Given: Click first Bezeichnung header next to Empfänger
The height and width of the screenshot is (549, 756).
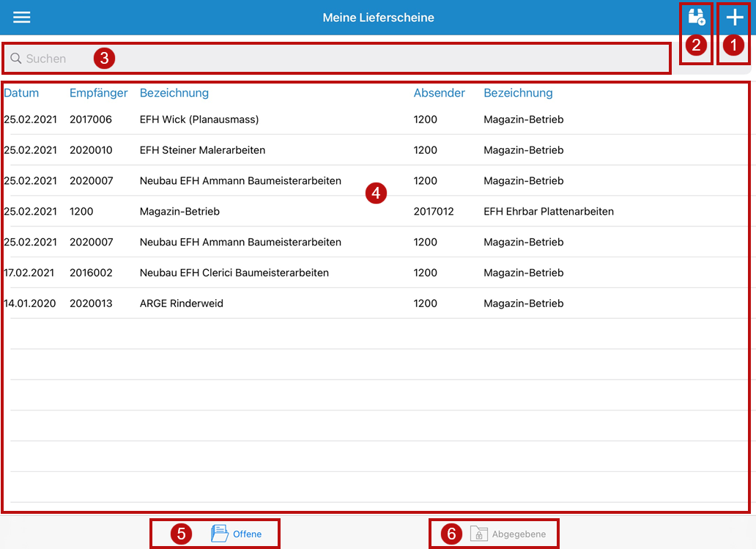Looking at the screenshot, I should click(x=174, y=92).
